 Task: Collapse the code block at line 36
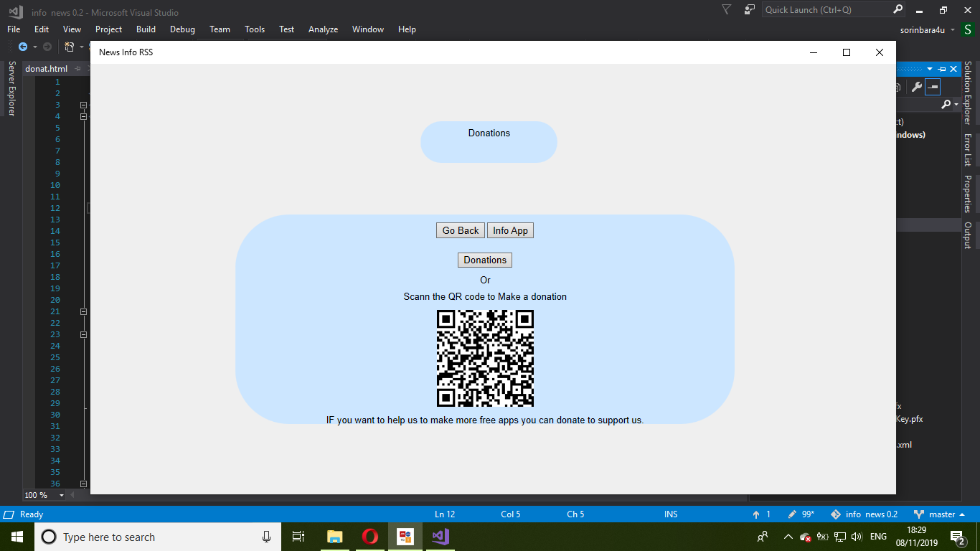click(x=83, y=484)
